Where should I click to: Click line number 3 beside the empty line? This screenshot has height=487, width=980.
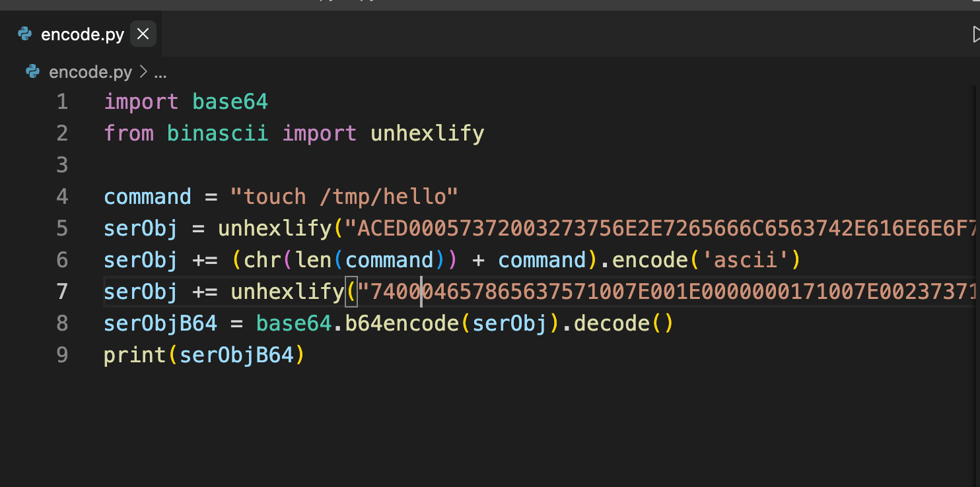point(61,165)
